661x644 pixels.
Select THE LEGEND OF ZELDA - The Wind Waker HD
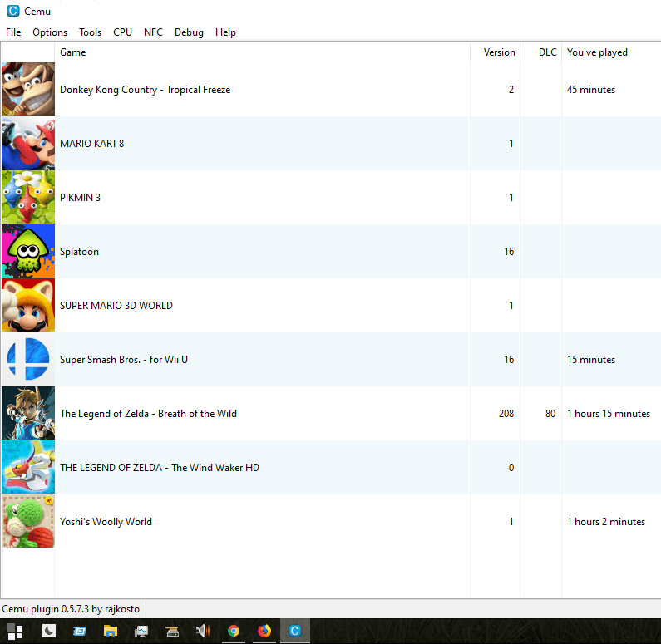tap(160, 468)
